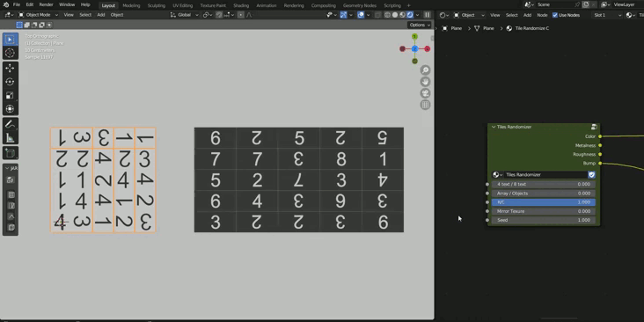Open the Options dropdown
This screenshot has height=322, width=644.
point(420,25)
